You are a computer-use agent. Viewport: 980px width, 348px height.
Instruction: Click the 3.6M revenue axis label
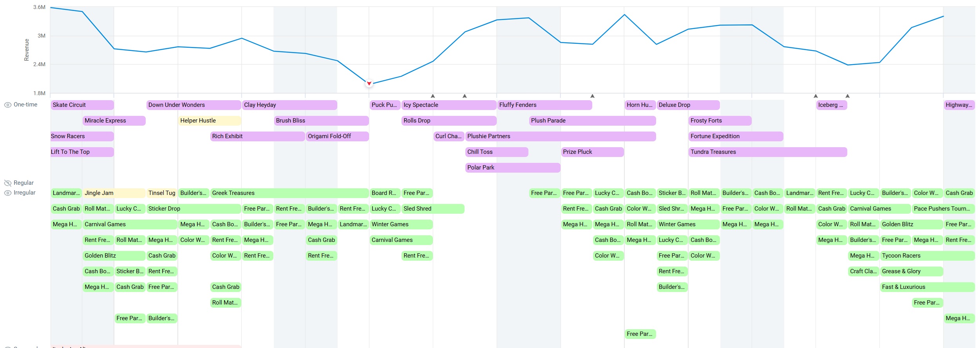click(x=39, y=7)
